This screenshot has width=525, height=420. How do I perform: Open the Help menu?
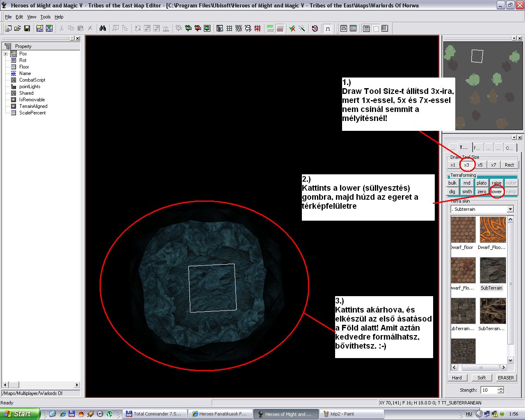pos(59,17)
